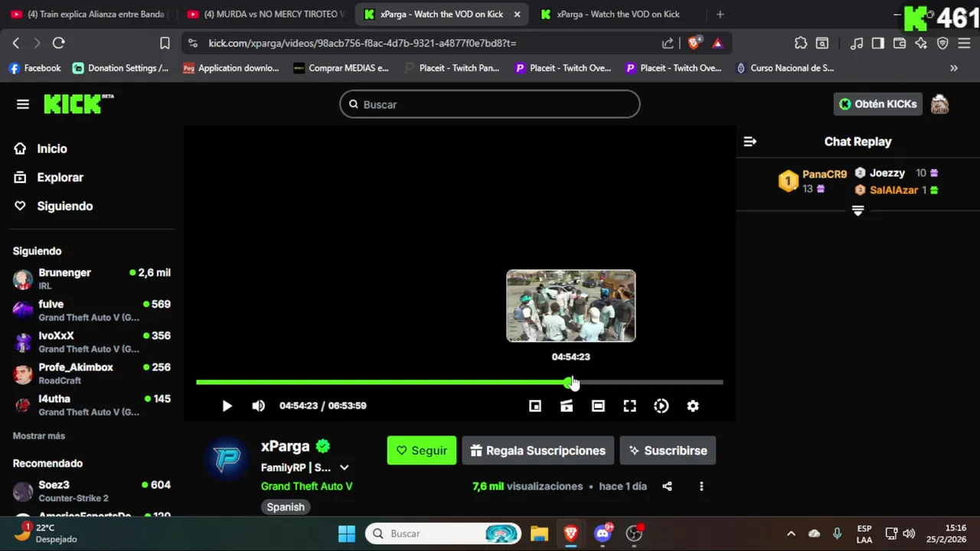Expand followed channels with Mostrar más
This screenshot has height=551, width=980.
click(x=39, y=435)
